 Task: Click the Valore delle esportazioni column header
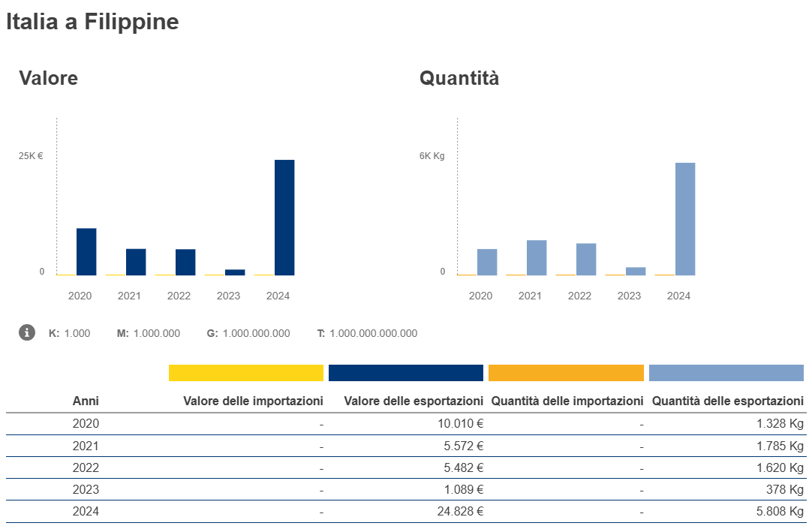coord(414,401)
